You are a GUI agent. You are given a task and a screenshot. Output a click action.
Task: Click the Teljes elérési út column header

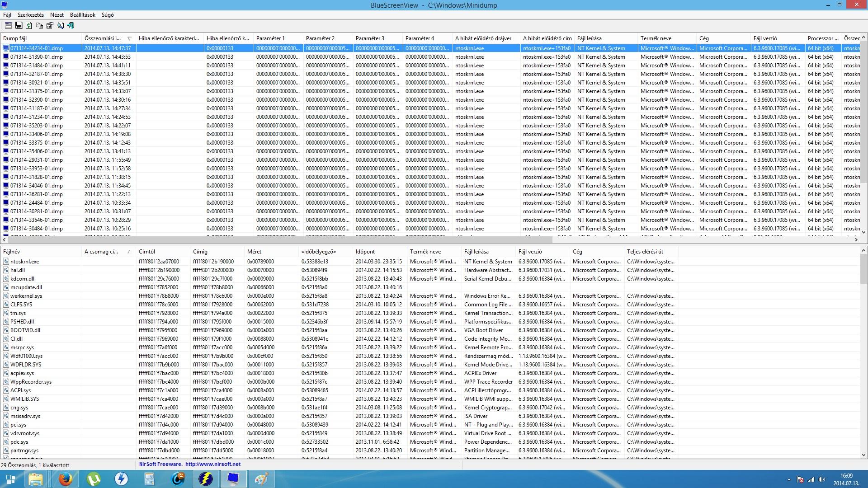coord(651,252)
